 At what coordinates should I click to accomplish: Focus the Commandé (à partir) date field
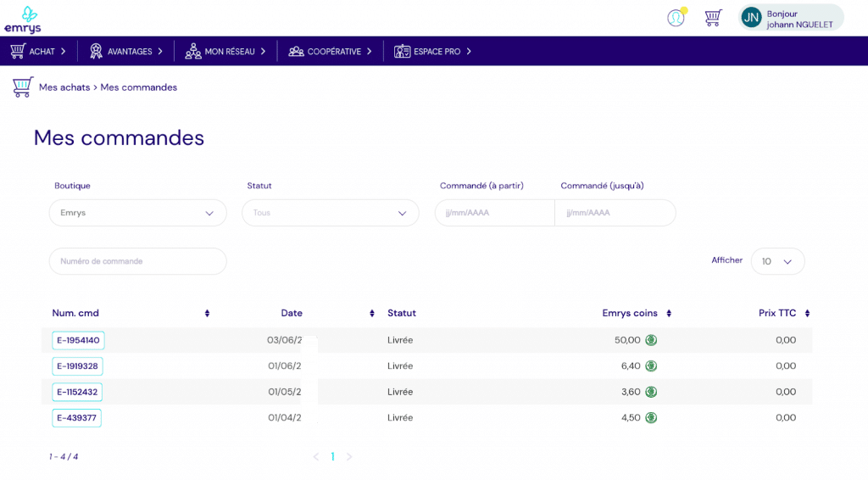tap(494, 213)
